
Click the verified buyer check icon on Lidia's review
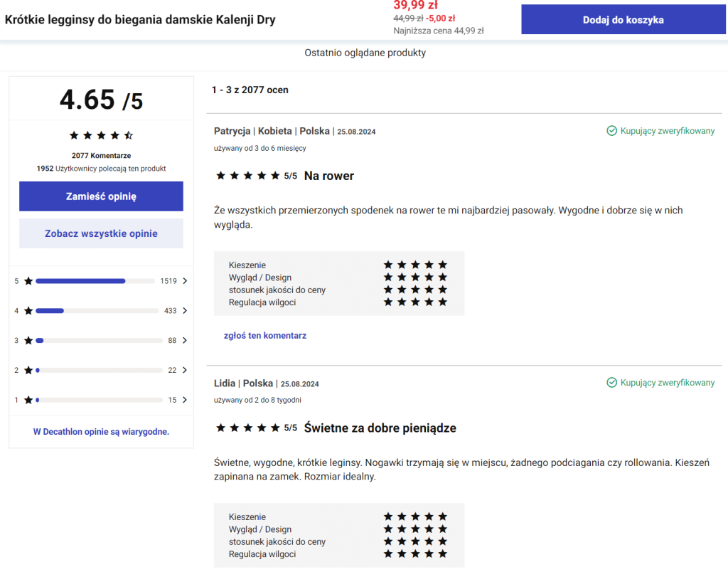point(611,382)
